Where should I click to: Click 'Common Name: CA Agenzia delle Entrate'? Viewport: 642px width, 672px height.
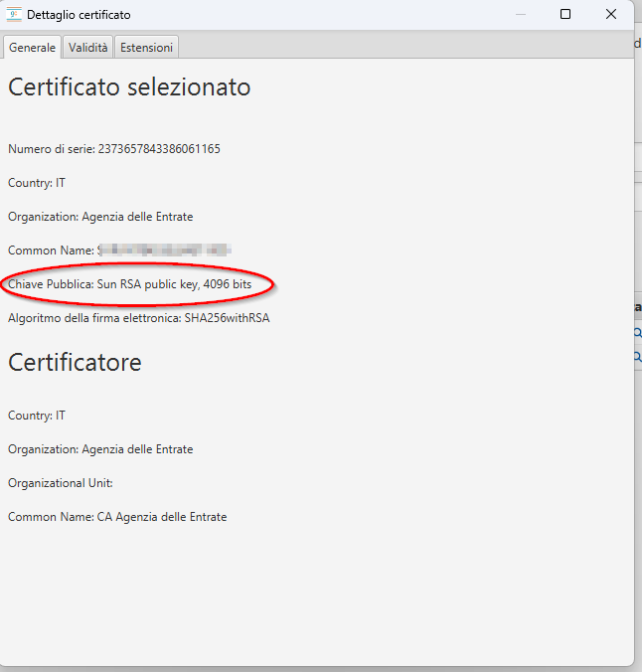[x=117, y=517]
